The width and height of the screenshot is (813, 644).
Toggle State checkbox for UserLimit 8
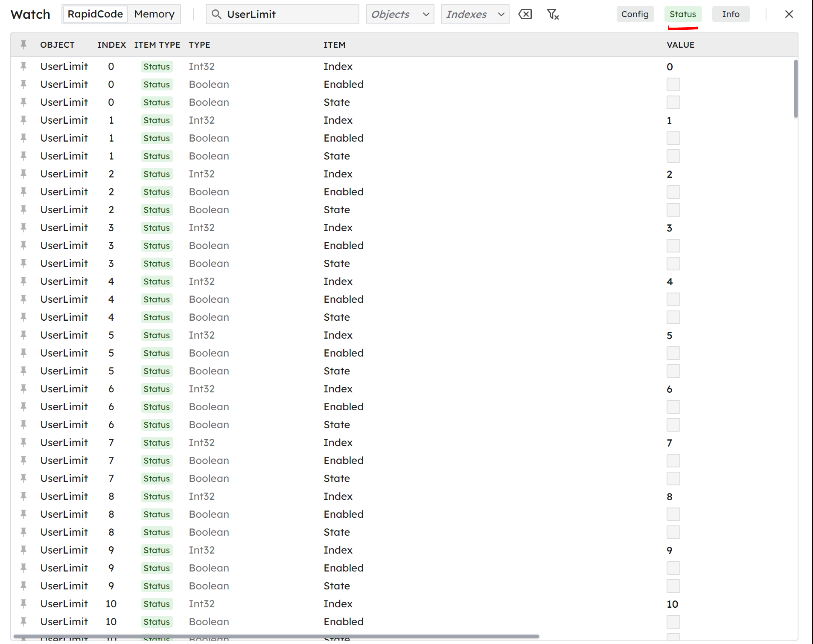coord(673,532)
